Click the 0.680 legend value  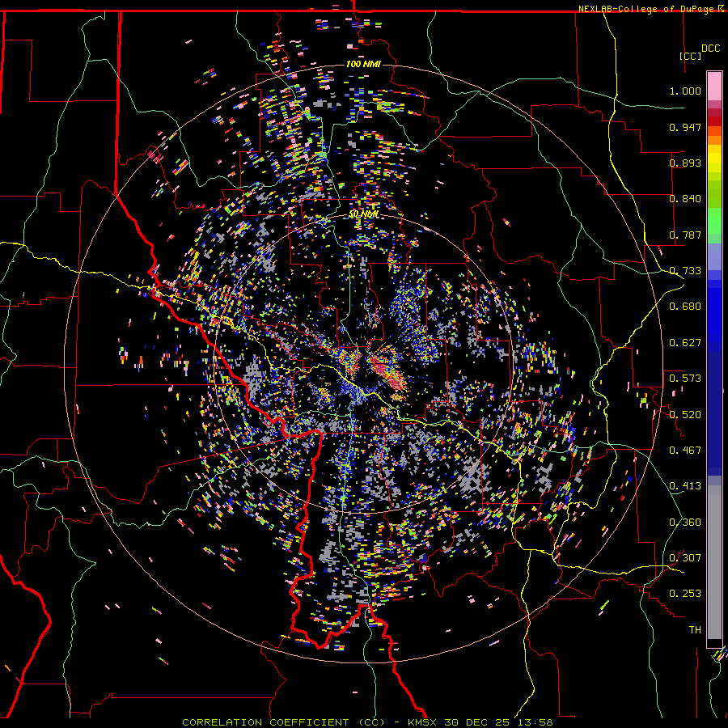(685, 306)
